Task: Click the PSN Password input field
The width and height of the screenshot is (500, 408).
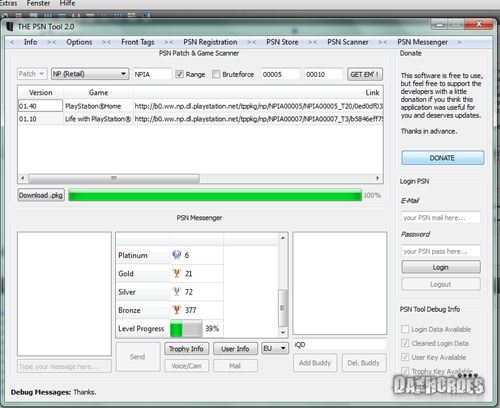Action: tap(441, 251)
